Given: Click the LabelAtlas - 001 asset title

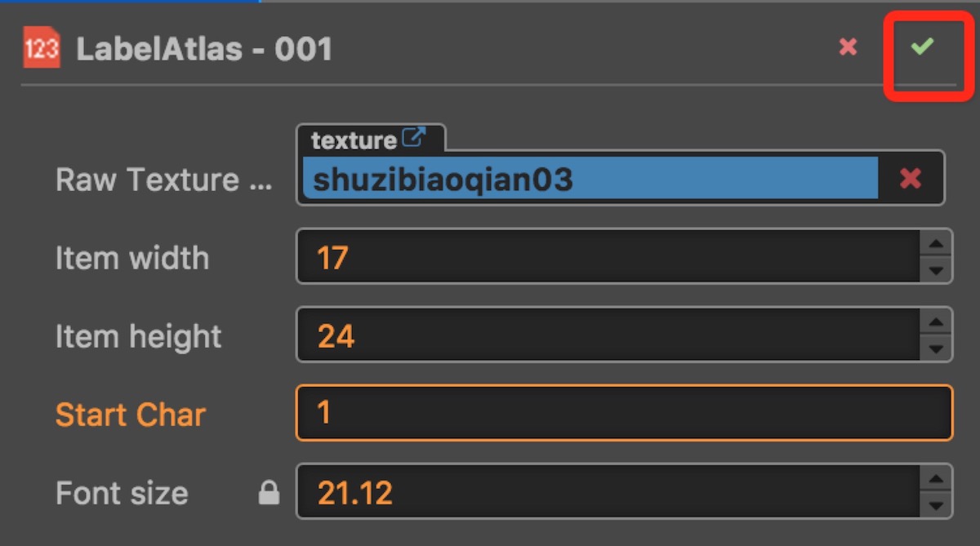Looking at the screenshot, I should tap(204, 50).
